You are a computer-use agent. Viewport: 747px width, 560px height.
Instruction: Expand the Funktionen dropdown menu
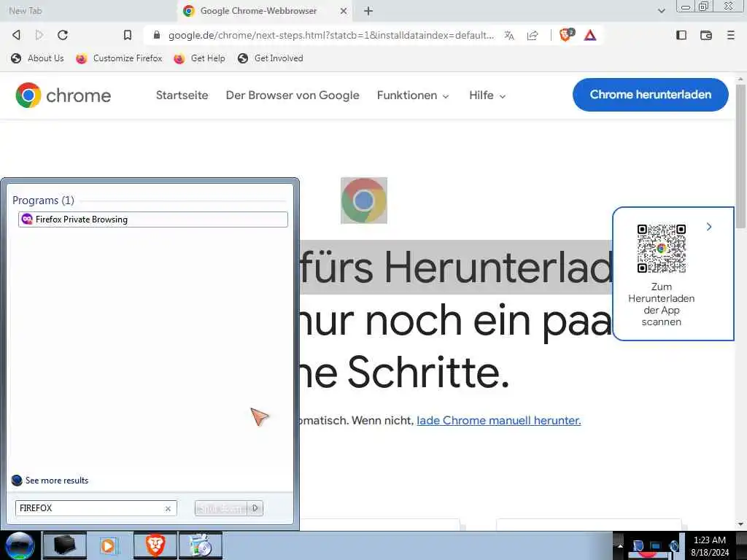click(x=413, y=96)
